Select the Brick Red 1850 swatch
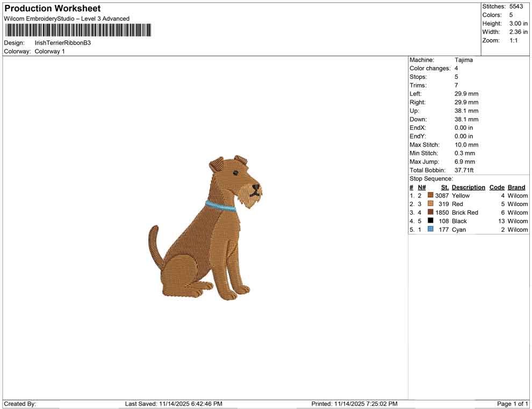 click(430, 213)
